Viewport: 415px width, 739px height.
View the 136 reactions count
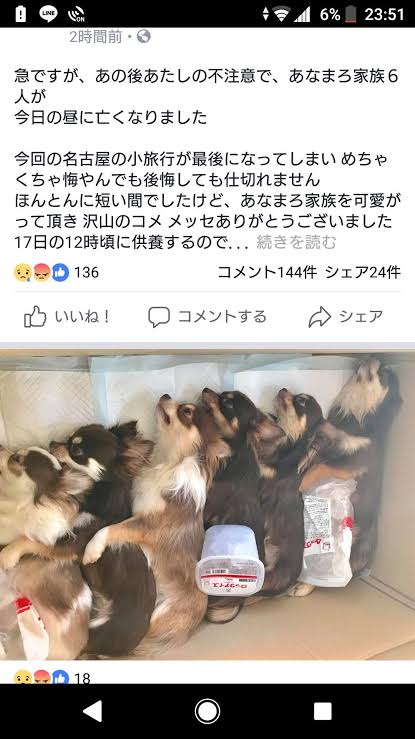pos(86,272)
